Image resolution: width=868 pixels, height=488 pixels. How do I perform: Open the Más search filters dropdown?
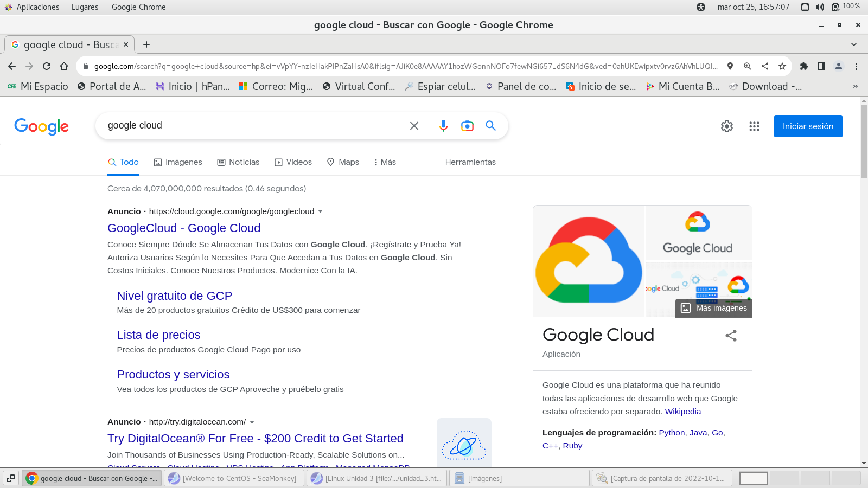click(x=385, y=162)
